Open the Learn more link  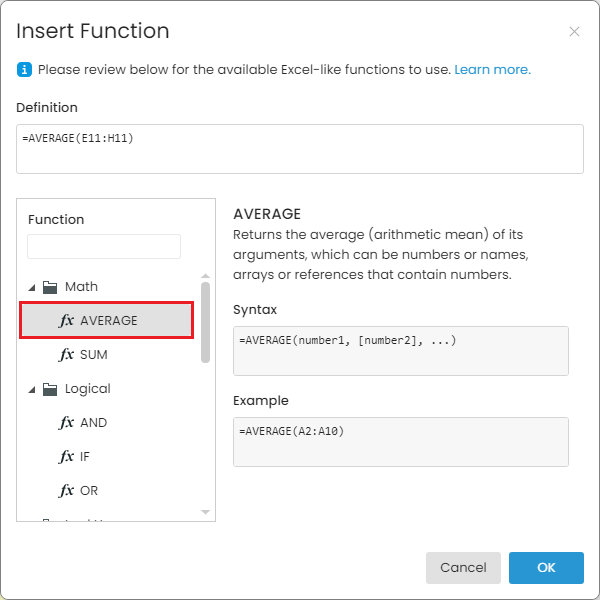click(x=492, y=70)
